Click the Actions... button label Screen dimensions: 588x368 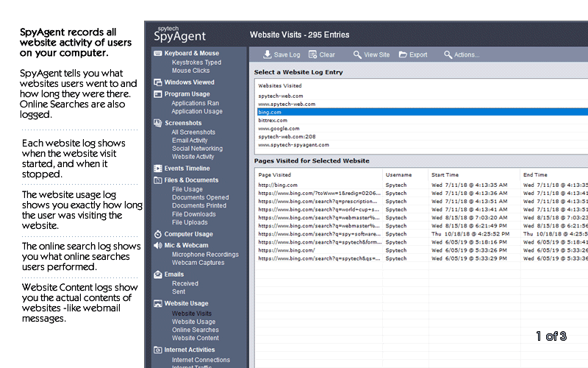[467, 54]
